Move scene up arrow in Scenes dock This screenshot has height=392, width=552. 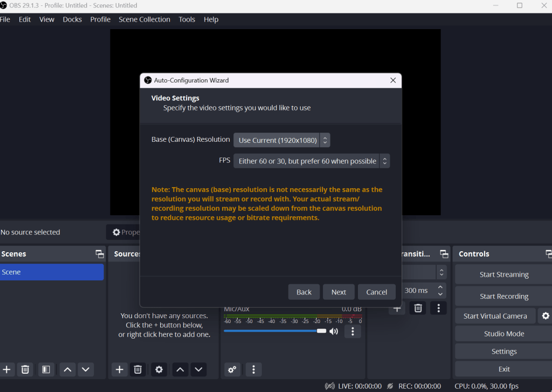click(67, 369)
